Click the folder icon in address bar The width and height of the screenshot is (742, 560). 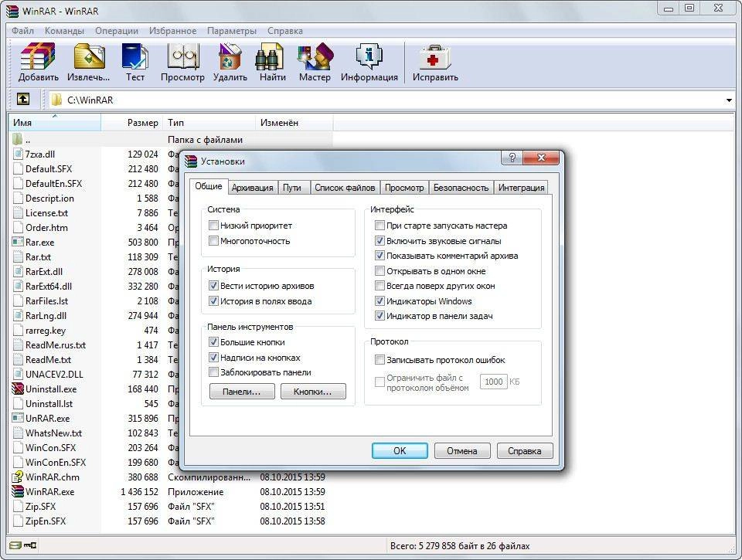(56, 100)
